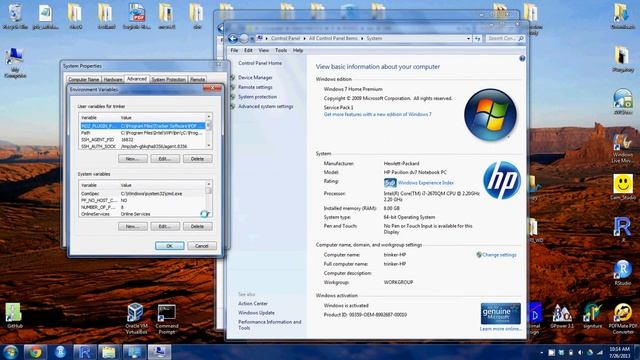This screenshot has width=640, height=360.
Task: Open Advanced system settings link
Action: click(266, 107)
